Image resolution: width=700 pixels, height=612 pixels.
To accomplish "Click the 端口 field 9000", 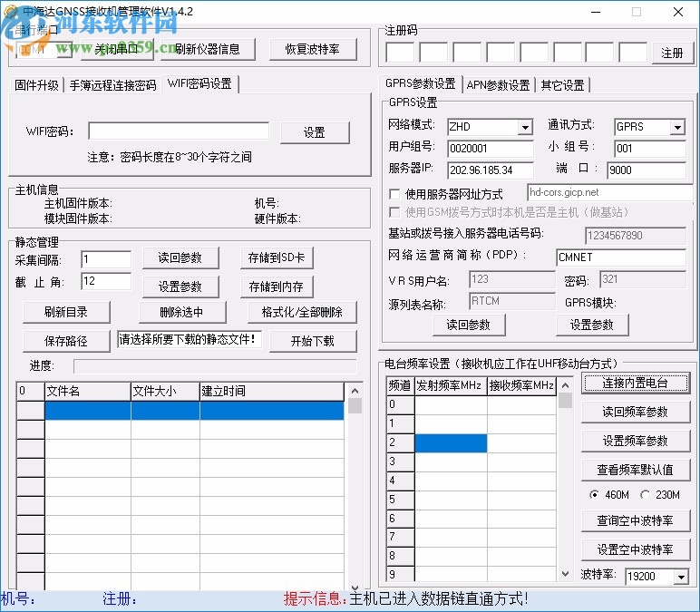I will [647, 170].
